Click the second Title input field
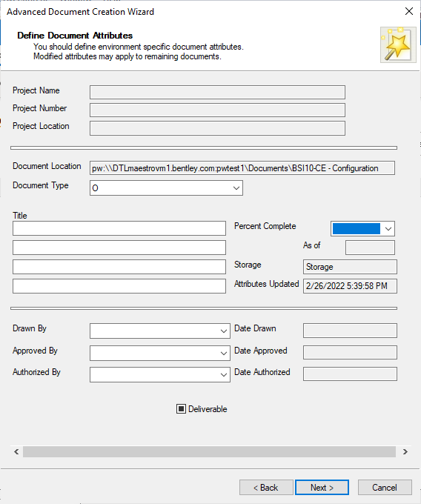The image size is (421, 504). click(x=119, y=248)
